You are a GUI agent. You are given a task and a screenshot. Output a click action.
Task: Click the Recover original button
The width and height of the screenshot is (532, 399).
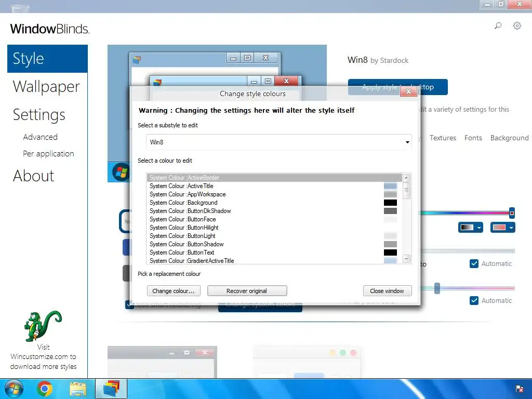point(247,291)
